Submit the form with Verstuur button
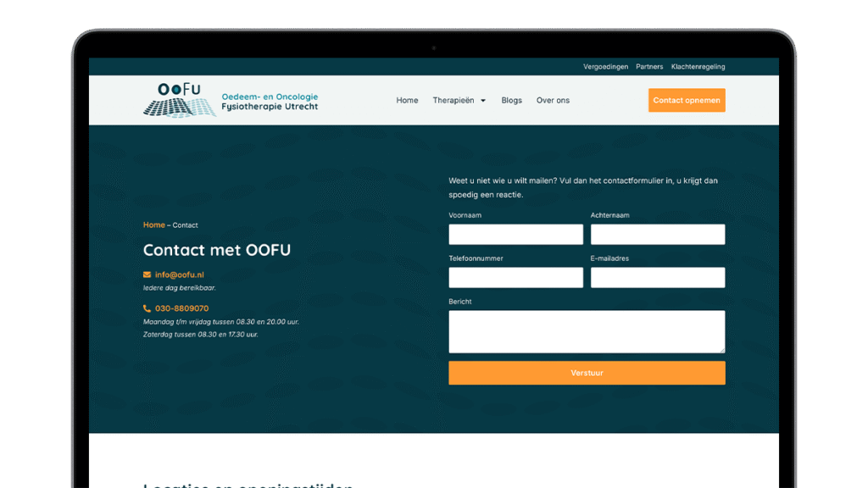Screen dimensions: 868x488 pos(587,373)
